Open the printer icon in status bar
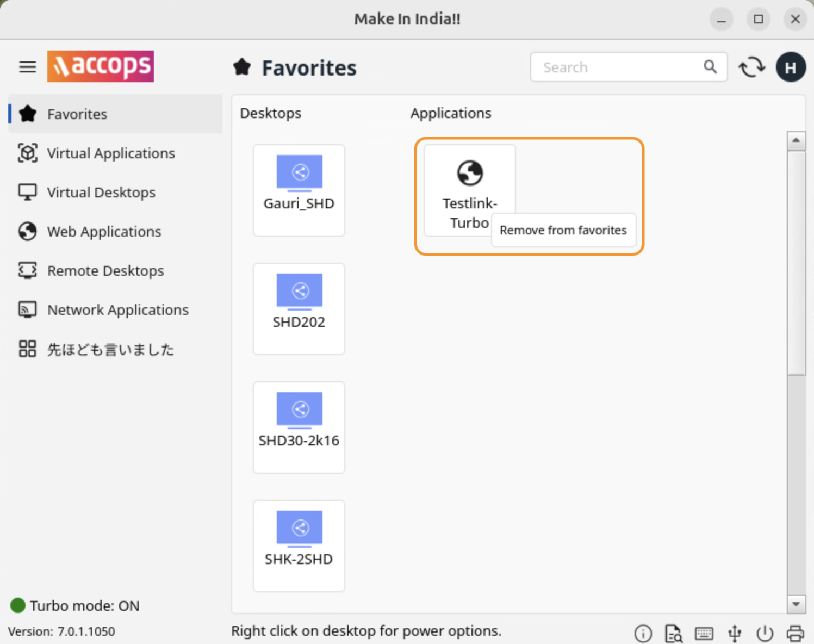814x644 pixels. pos(795,633)
